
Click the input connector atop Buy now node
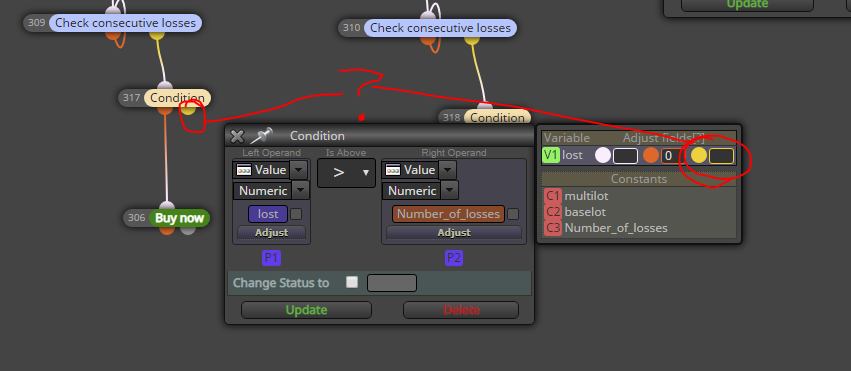[x=167, y=206]
